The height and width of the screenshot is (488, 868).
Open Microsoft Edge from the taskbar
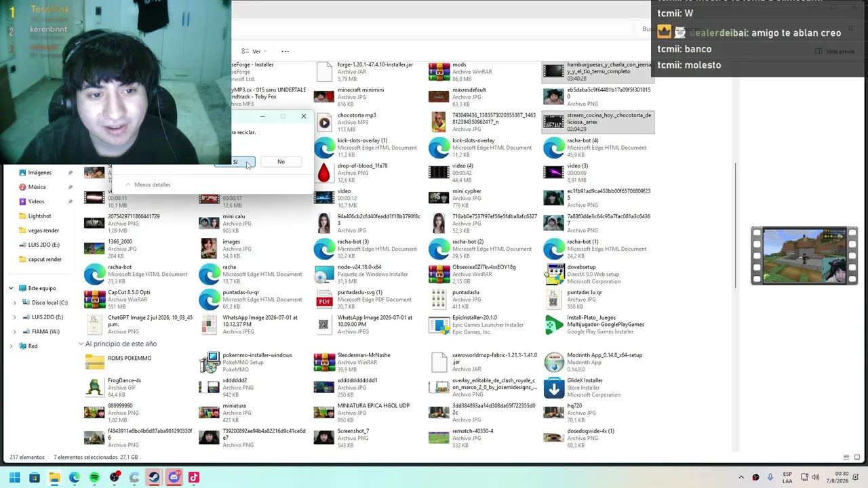(x=74, y=477)
